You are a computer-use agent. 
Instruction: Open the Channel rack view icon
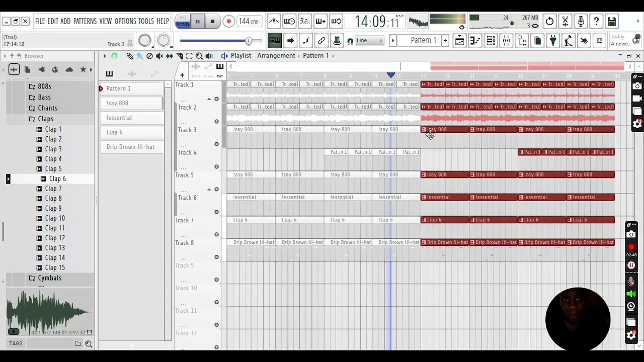pyautogui.click(x=491, y=41)
